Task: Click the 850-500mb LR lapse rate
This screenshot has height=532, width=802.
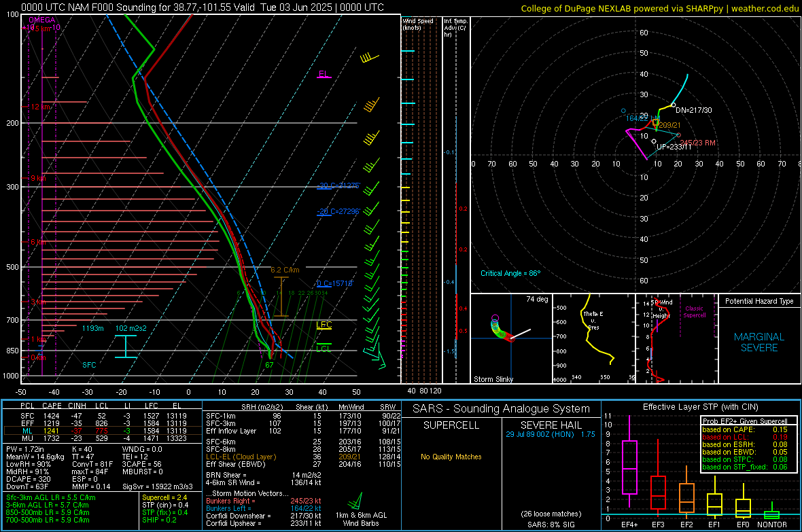Action: pyautogui.click(x=48, y=512)
